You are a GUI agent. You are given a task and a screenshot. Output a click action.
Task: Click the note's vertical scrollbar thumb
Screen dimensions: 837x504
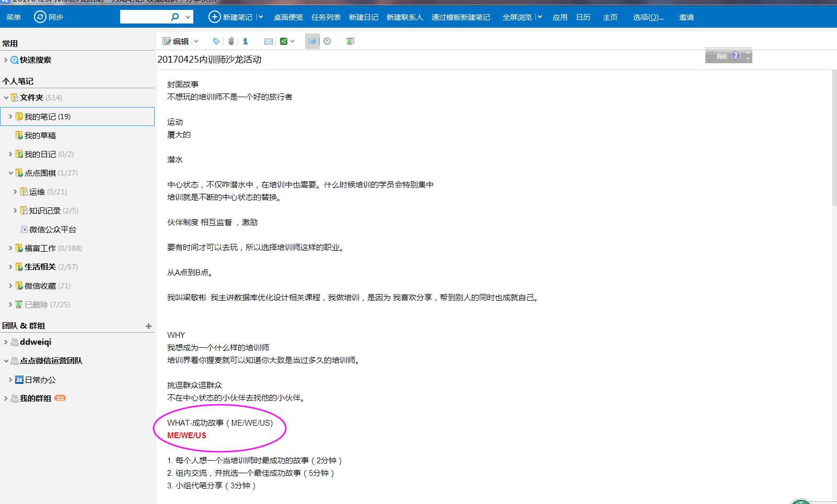[x=834, y=138]
